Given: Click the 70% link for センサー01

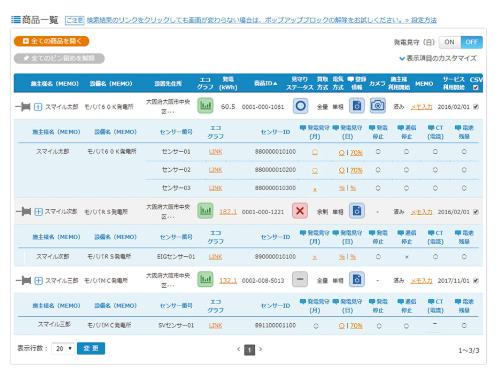Looking at the screenshot, I should (x=356, y=152).
